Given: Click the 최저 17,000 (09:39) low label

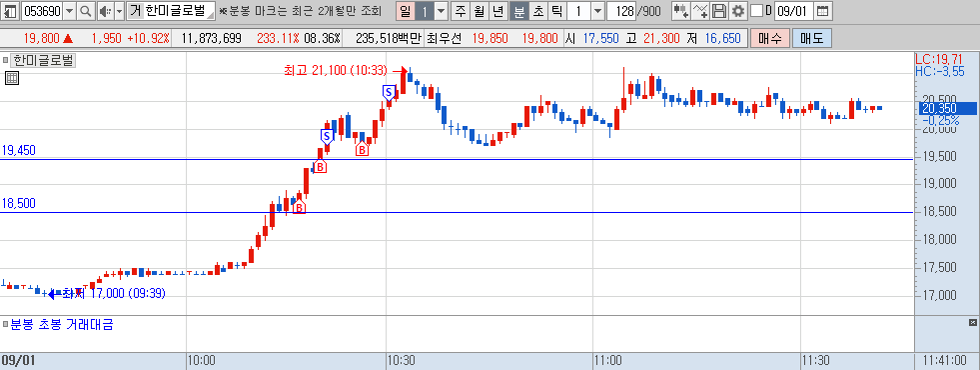Looking at the screenshot, I should point(114,293).
